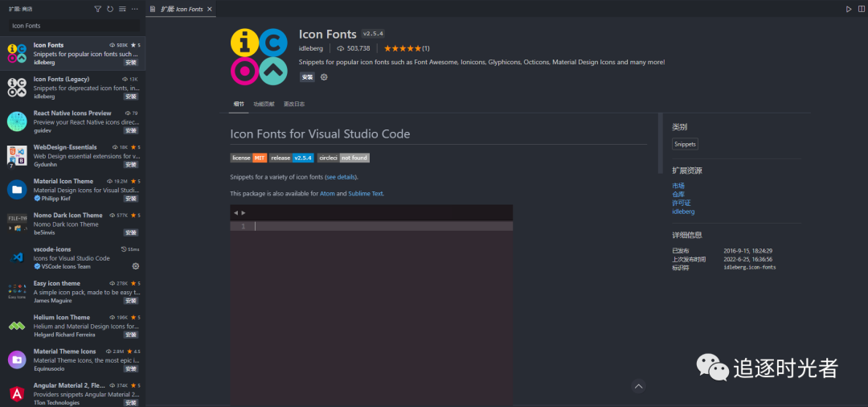Clear extension search results icon
Screen dimensions: 868x407
coord(122,9)
